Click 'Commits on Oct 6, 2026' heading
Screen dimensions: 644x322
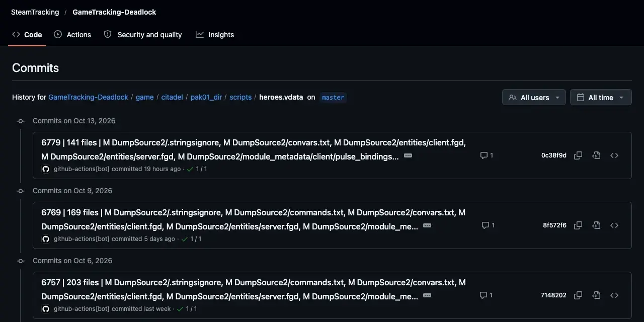point(72,261)
